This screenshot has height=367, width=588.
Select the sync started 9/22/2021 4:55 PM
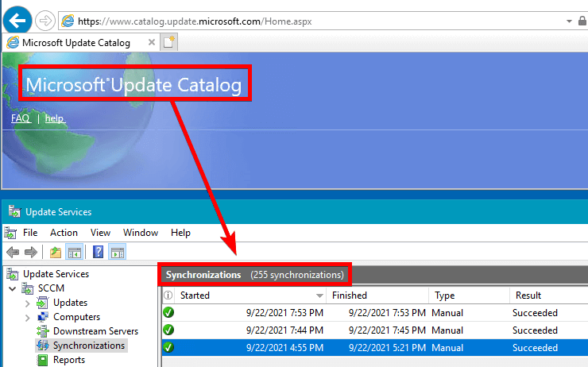pos(375,347)
